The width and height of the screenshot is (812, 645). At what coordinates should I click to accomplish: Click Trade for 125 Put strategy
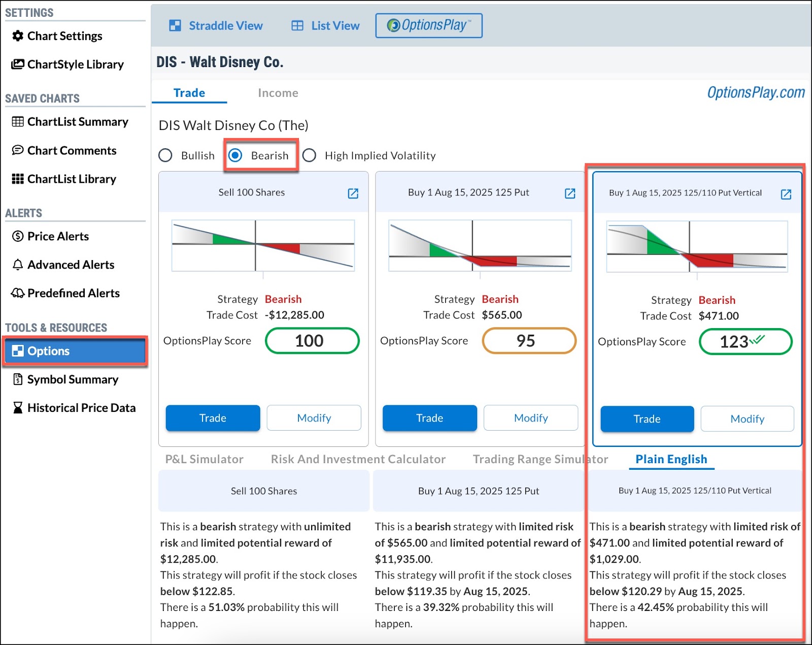[430, 418]
